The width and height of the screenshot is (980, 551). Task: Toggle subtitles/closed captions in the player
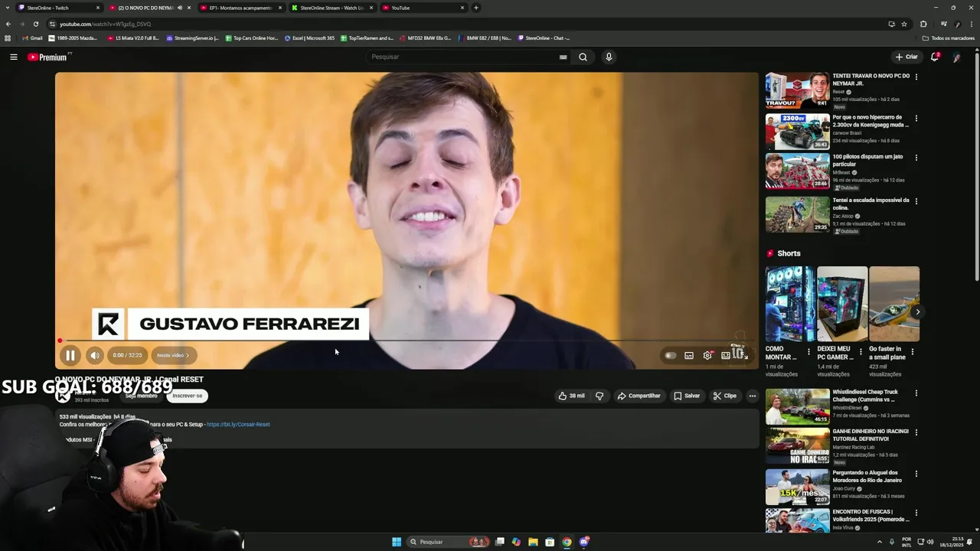tap(689, 355)
